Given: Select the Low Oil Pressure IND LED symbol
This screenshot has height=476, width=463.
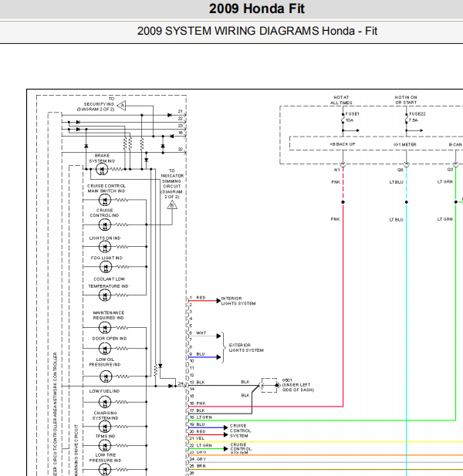Looking at the screenshot, I should click(x=106, y=376).
